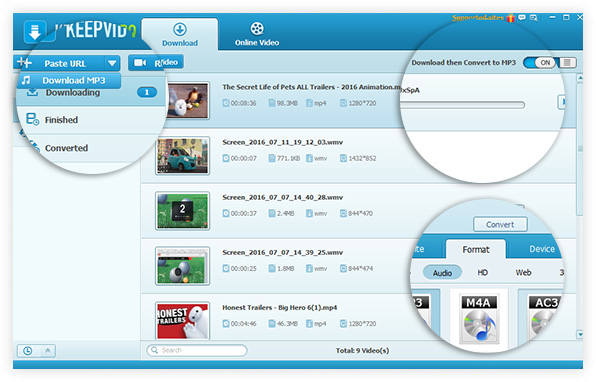Click the Record Video camera button
Viewport: 596px width, 382px height.
(156, 63)
